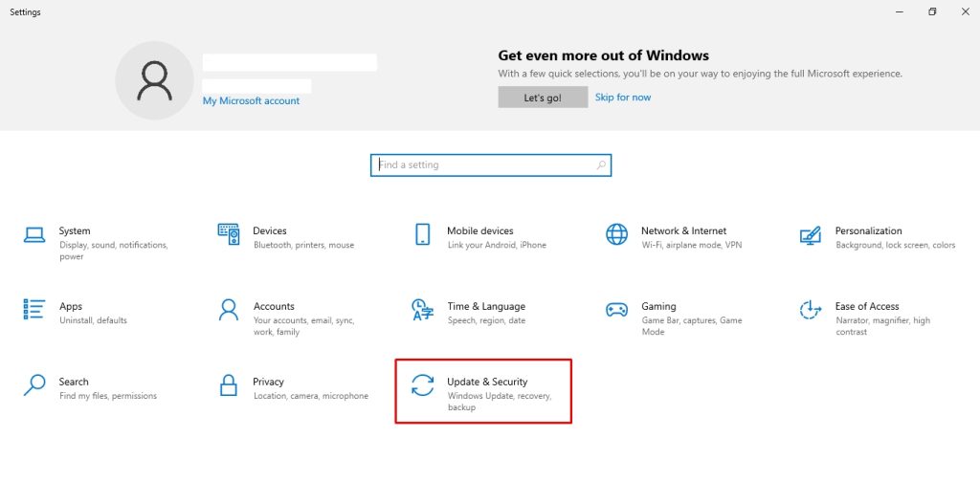
Task: Open the Apps list icon
Action: tap(34, 309)
